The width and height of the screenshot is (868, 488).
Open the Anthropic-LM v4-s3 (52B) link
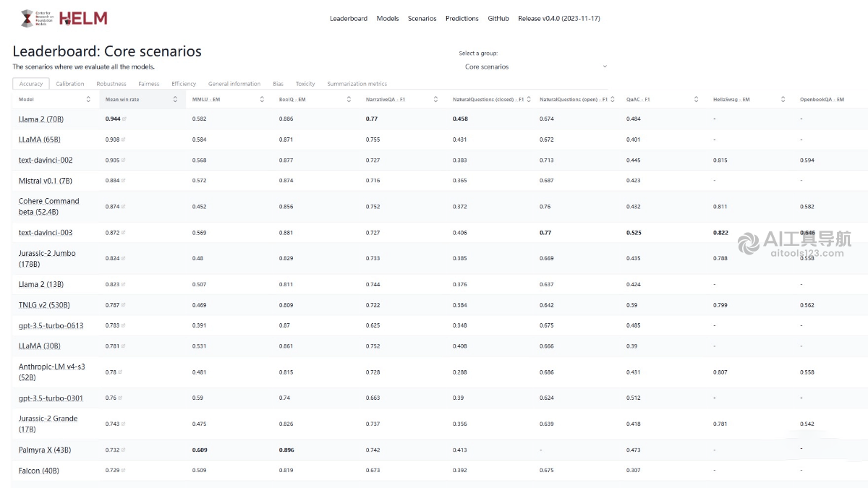[51, 372]
